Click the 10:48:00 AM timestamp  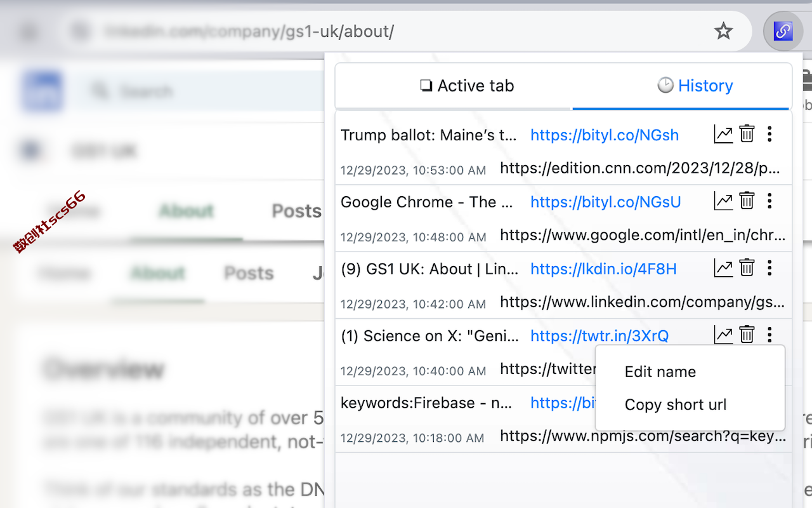tap(414, 237)
